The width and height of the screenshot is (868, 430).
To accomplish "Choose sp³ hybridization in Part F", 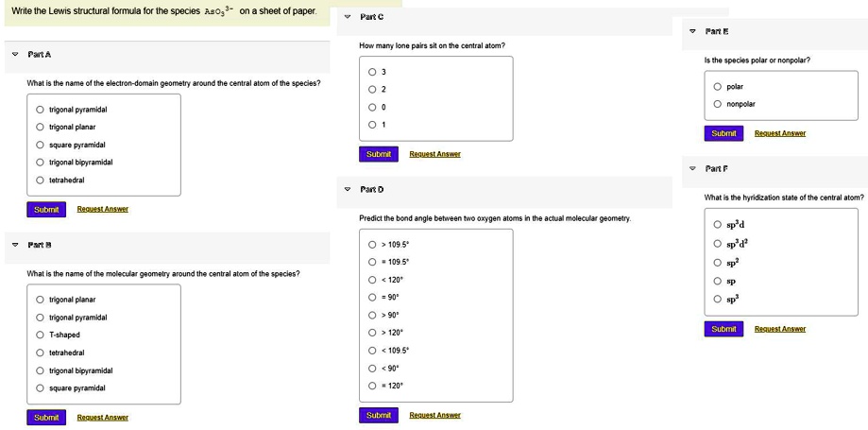I will (718, 299).
